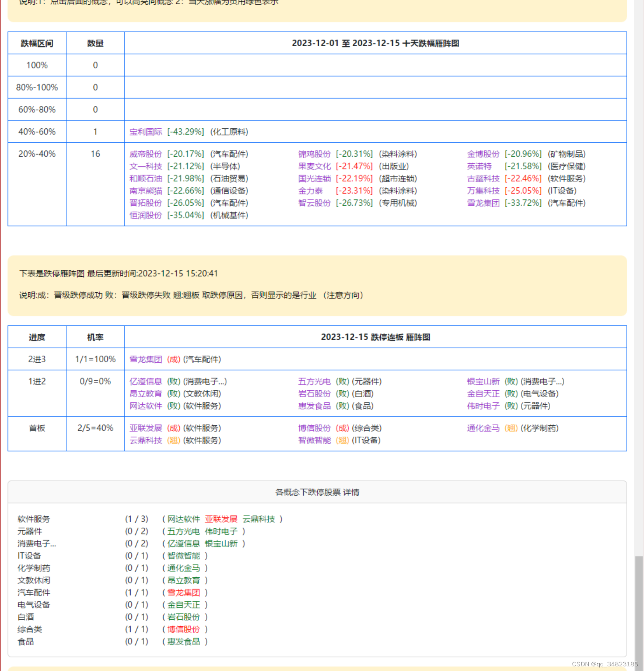This screenshot has width=644, height=671.
Task: Click 亿道信息 in the concept details list
Action: (x=184, y=543)
